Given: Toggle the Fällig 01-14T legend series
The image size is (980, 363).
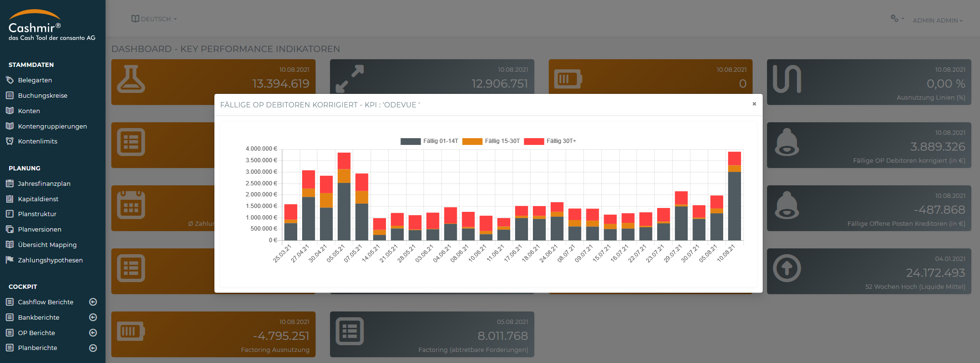Looking at the screenshot, I should 429,141.
